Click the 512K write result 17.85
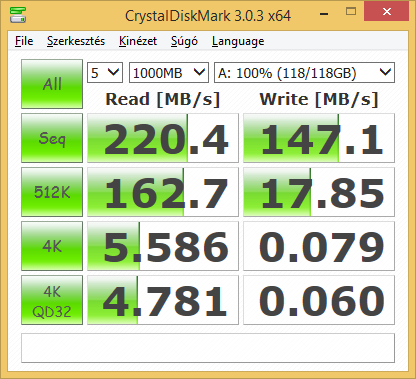This screenshot has width=416, height=379. tap(319, 192)
